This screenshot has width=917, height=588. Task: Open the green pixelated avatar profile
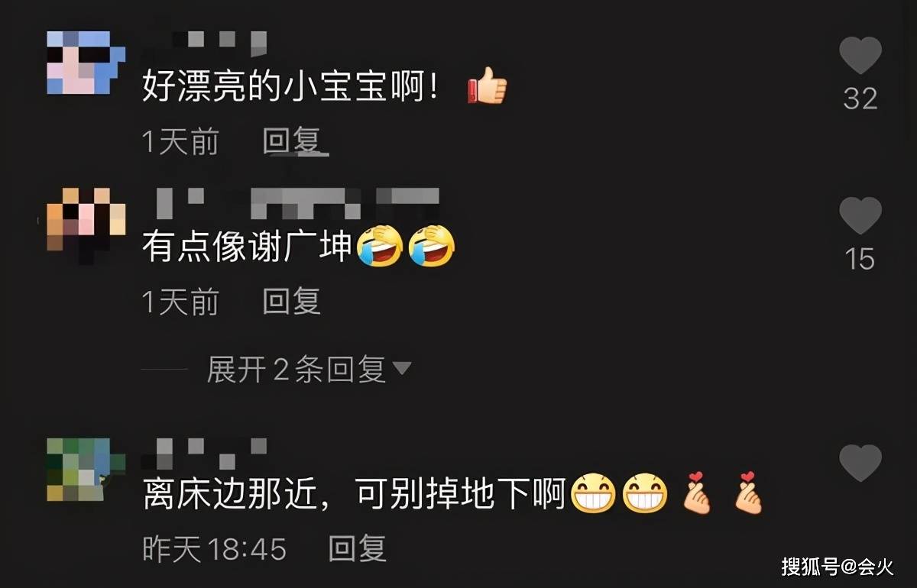(x=86, y=470)
